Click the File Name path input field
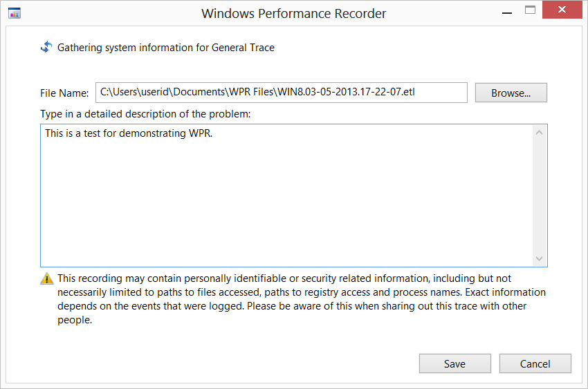The height and width of the screenshot is (389, 588). (281, 92)
